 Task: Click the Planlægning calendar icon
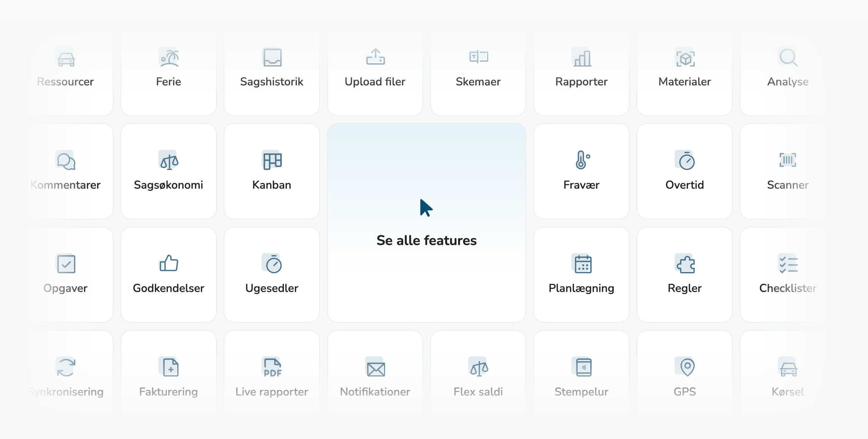[582, 264]
